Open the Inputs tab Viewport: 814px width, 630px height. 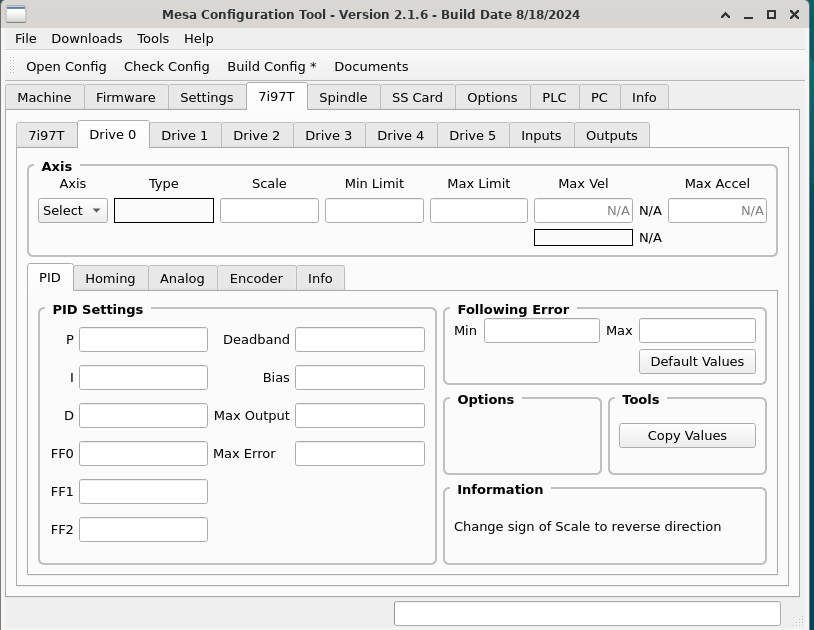(541, 135)
